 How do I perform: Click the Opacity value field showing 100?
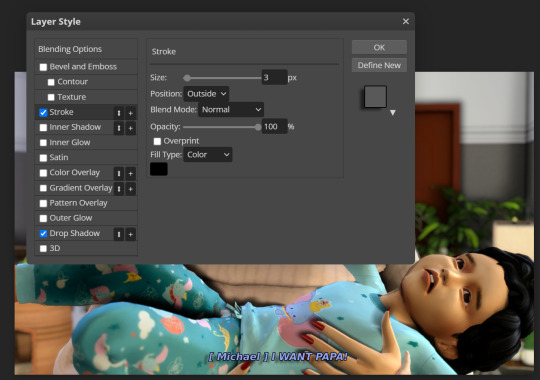[x=274, y=127]
